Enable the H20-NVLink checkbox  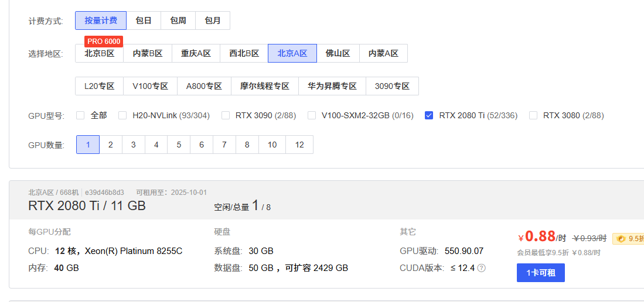coord(122,115)
